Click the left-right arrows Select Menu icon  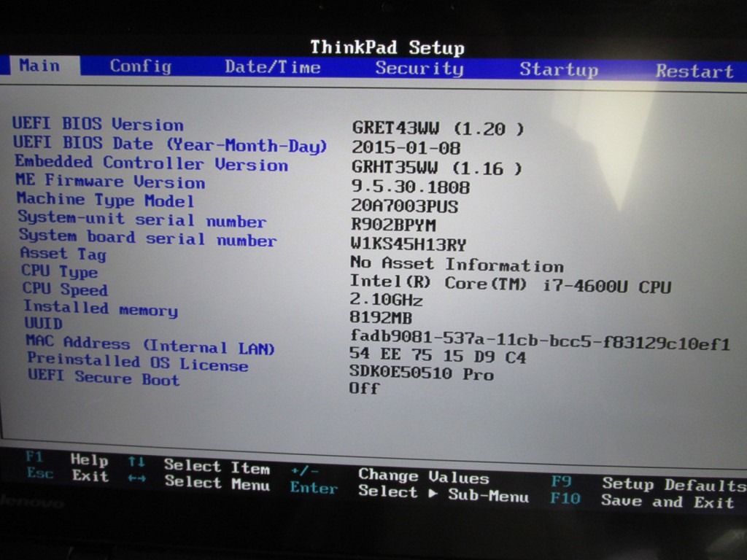click(136, 478)
